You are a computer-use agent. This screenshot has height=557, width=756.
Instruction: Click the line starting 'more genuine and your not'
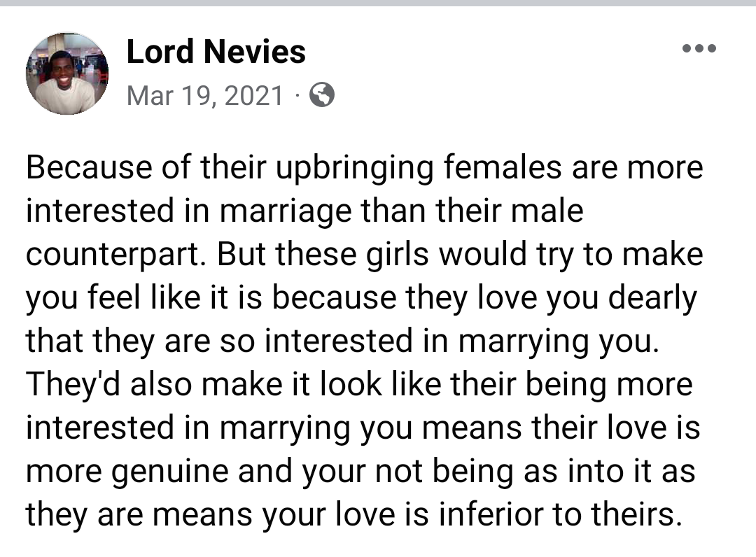click(360, 471)
